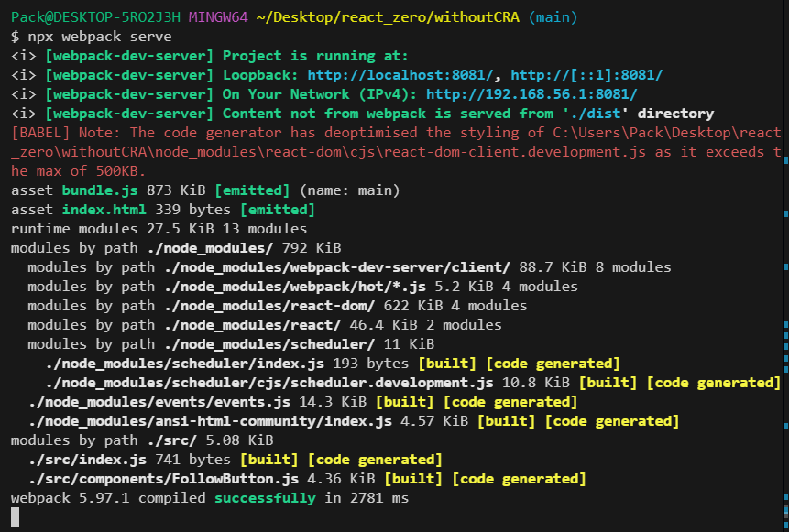Click the green 'successfully' word
789x532 pixels.
265,498
